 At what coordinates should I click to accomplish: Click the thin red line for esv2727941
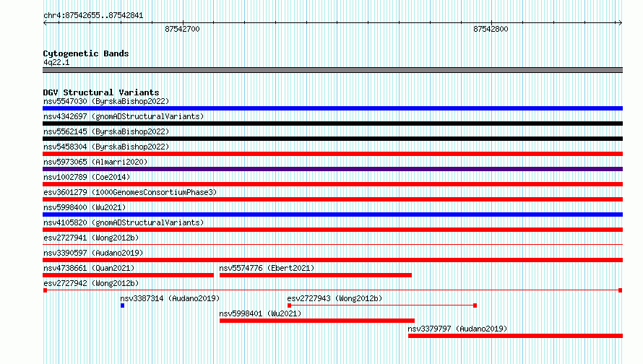click(332, 245)
